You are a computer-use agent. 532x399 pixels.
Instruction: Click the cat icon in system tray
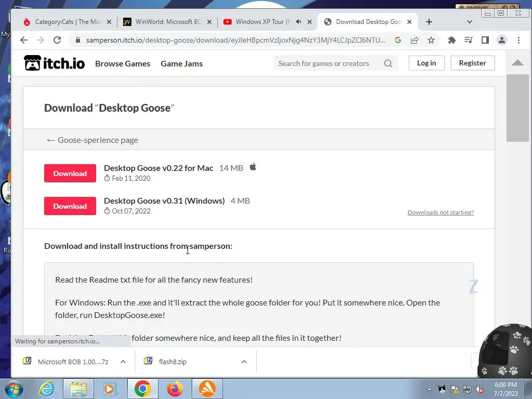(x=442, y=389)
